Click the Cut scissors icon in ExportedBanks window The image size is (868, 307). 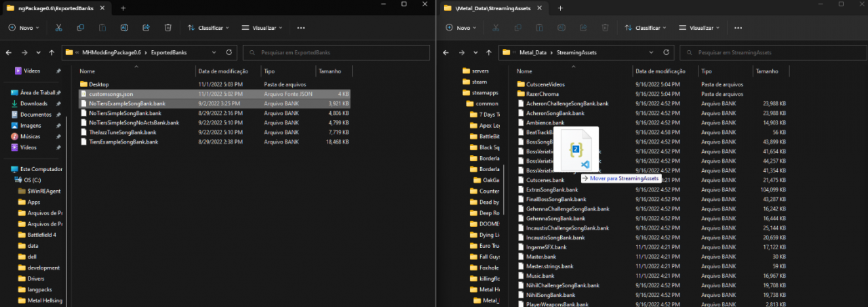click(x=59, y=28)
